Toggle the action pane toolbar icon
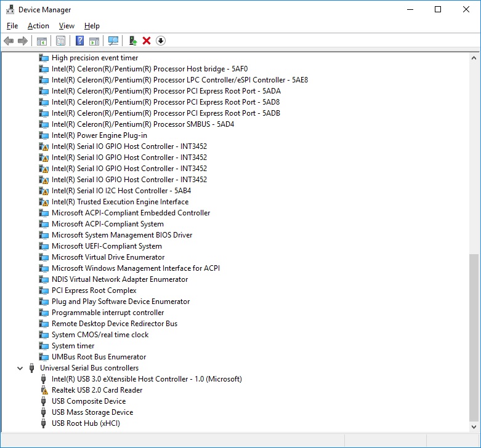The width and height of the screenshot is (481, 448). [x=94, y=41]
